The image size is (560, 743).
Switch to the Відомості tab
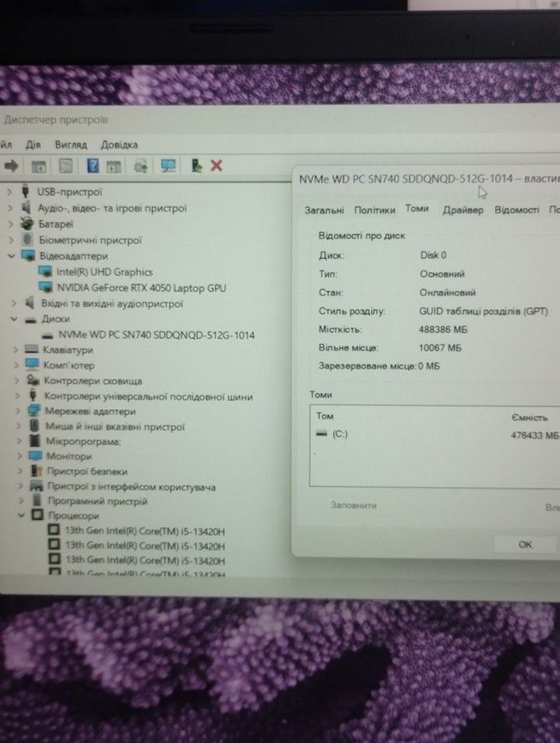(x=517, y=209)
